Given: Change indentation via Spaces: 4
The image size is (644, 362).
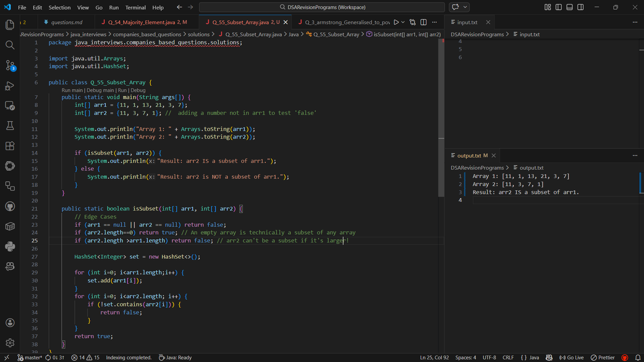Looking at the screenshot, I should [466, 358].
